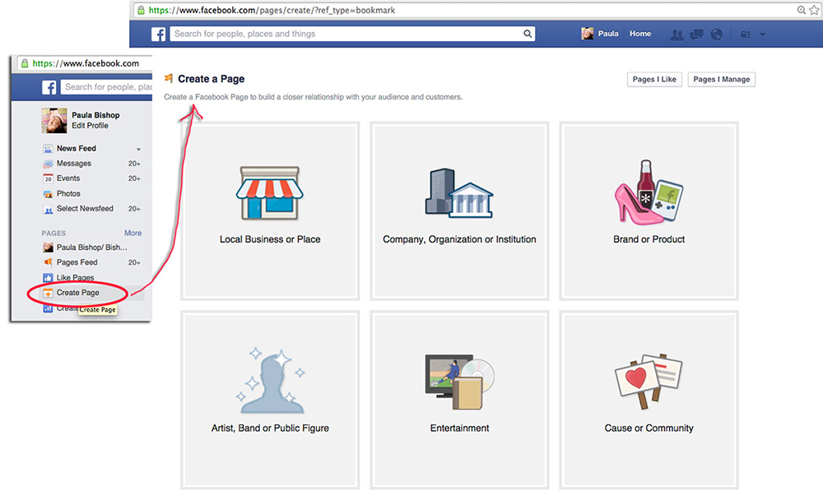Click the Create Page plus icon in the sidebar
The width and height of the screenshot is (823, 504).
coord(48,294)
